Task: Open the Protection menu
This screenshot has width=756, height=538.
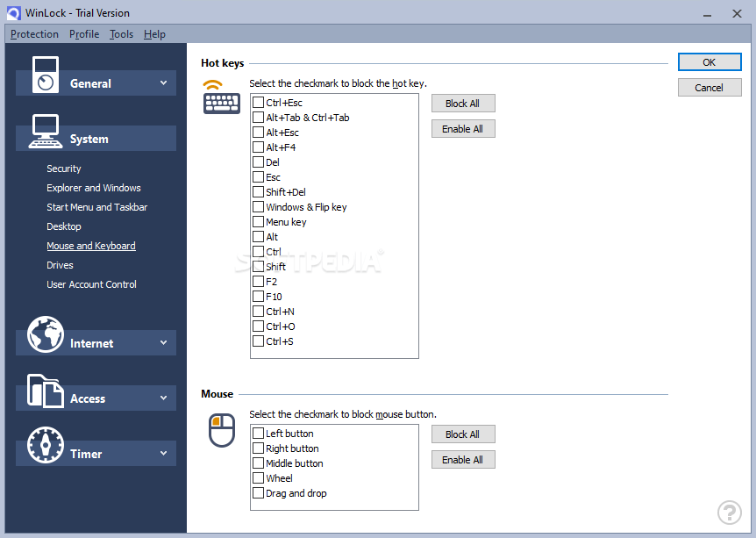Action: pyautogui.click(x=34, y=34)
